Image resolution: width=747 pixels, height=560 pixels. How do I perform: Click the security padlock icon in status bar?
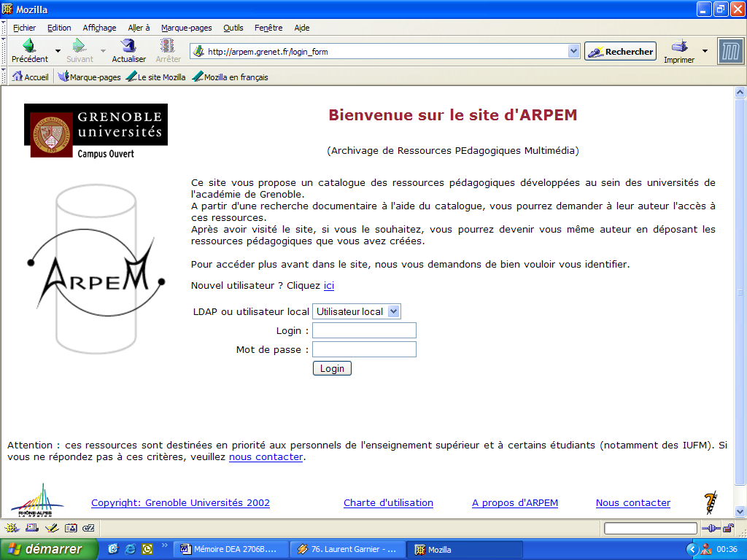[x=729, y=528]
